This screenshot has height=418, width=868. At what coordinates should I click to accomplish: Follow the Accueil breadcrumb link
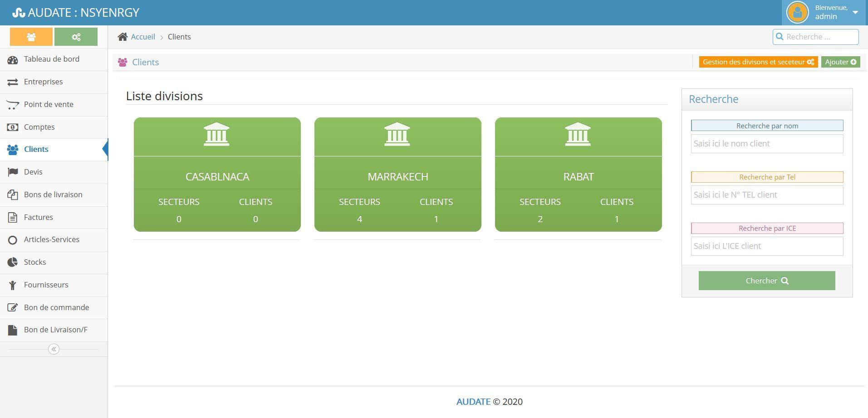[x=143, y=37]
